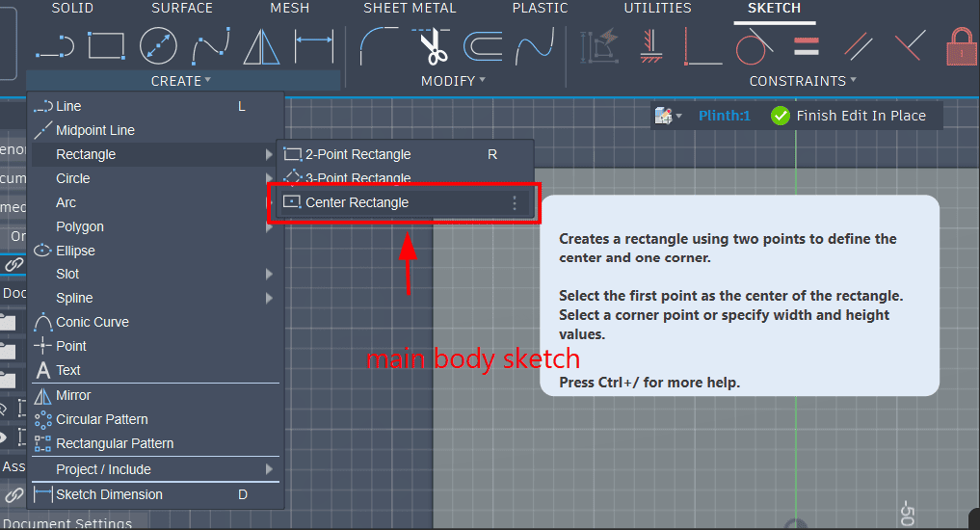The image size is (980, 530).
Task: Click the Plinth:1 component label
Action: pos(724,116)
